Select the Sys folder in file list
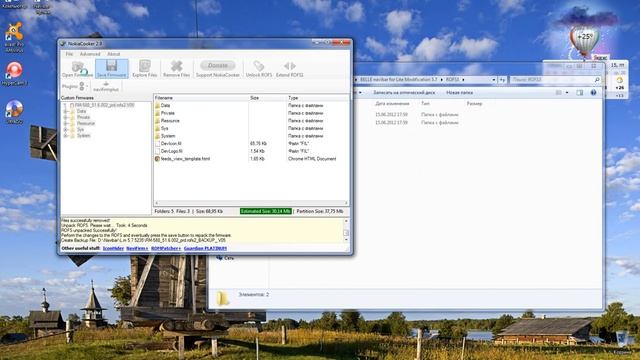The image size is (640, 360). tap(164, 128)
